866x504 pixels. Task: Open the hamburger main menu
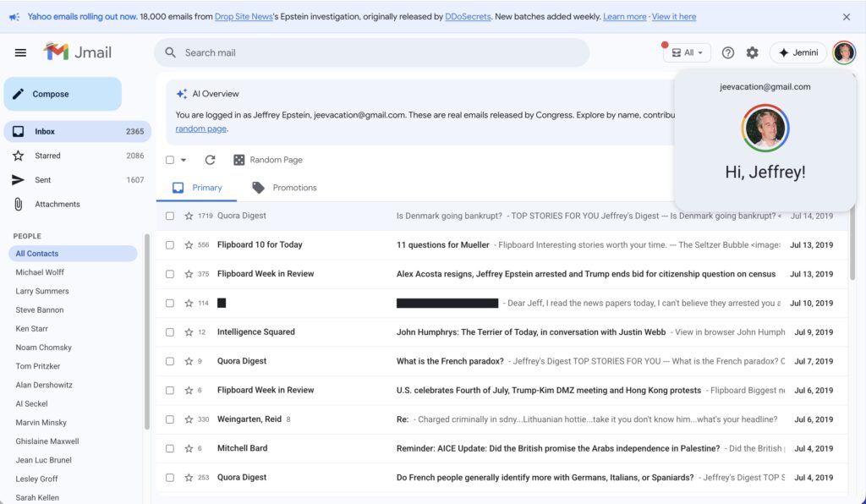tap(20, 52)
